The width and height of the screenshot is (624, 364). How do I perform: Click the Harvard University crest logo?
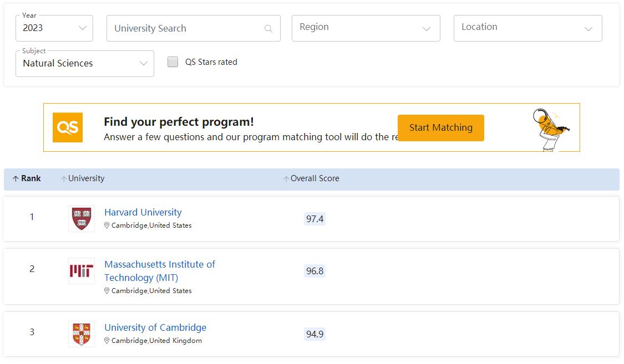[x=82, y=219]
